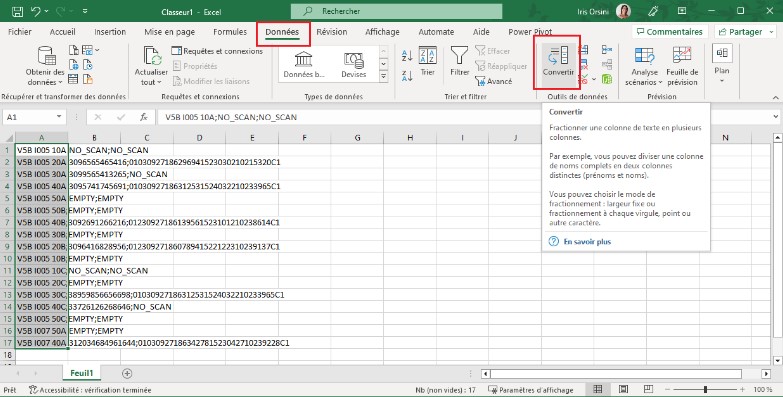Expand the Name Box dropdown arrow
This screenshot has height=397, width=783.
point(59,117)
